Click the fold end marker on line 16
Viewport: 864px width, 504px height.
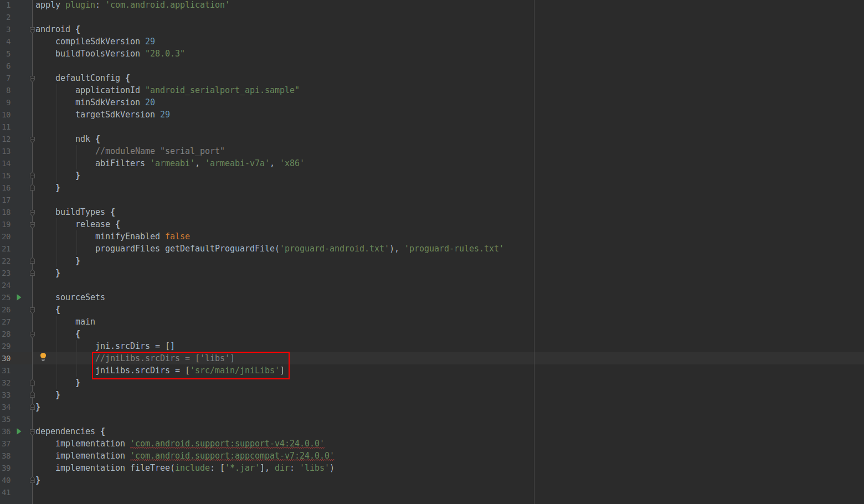(x=32, y=188)
